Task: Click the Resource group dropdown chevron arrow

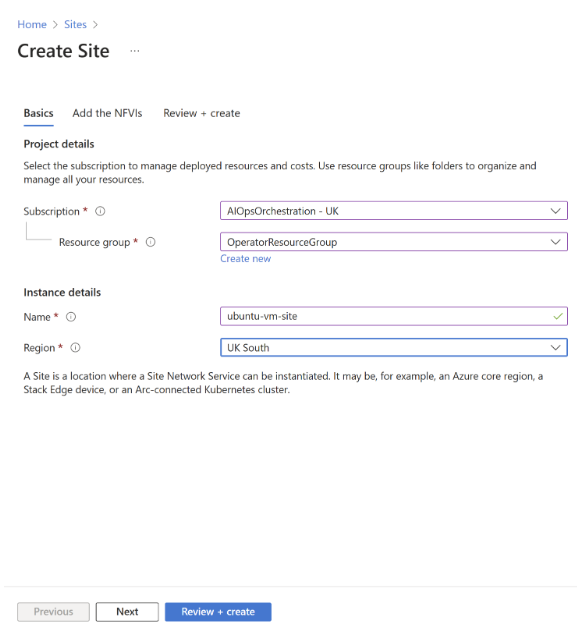Action: (555, 242)
